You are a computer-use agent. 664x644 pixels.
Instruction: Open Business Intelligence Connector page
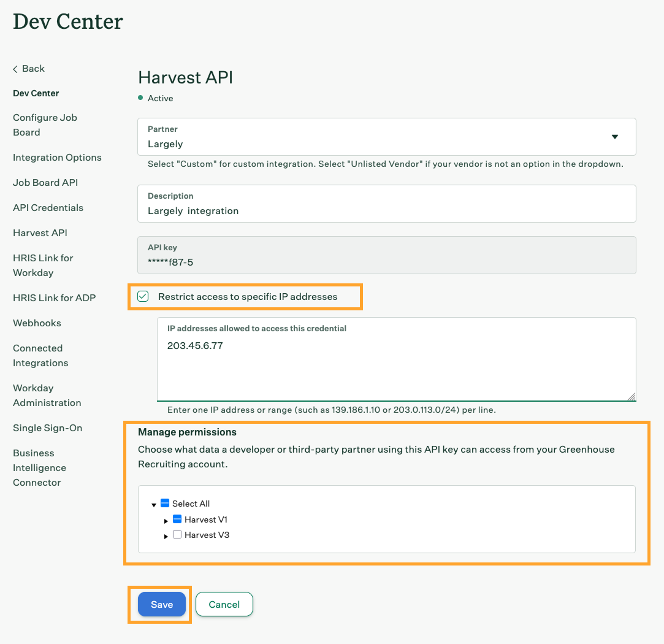[x=39, y=468]
